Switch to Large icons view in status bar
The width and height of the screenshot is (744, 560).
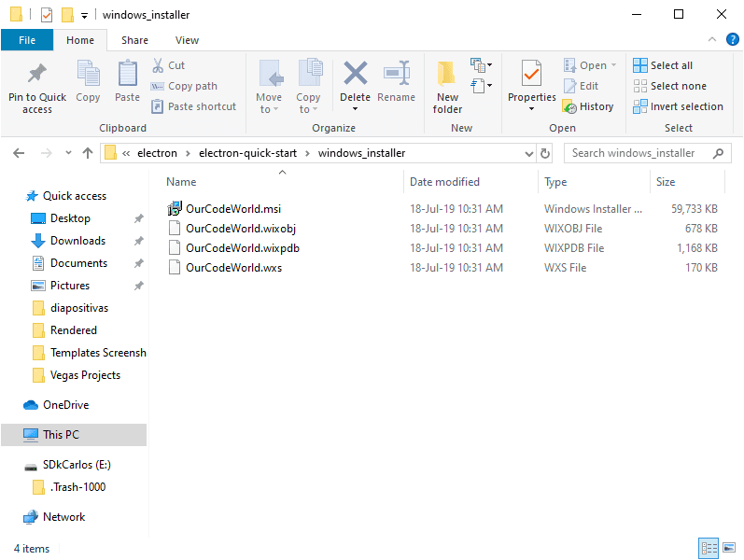pyautogui.click(x=729, y=548)
